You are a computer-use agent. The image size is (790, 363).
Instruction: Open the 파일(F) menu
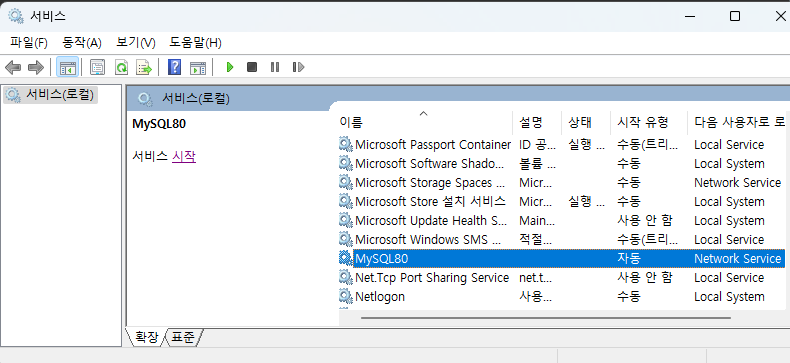(29, 43)
